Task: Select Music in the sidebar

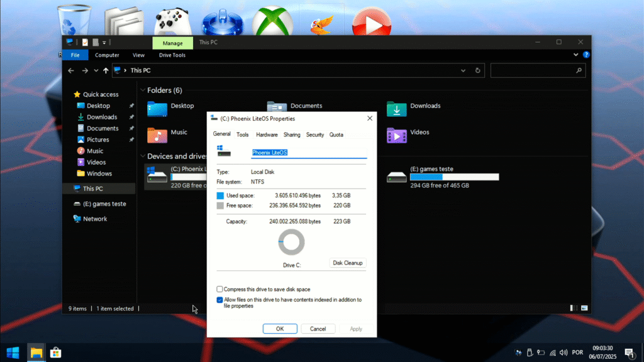Action: 95,151
